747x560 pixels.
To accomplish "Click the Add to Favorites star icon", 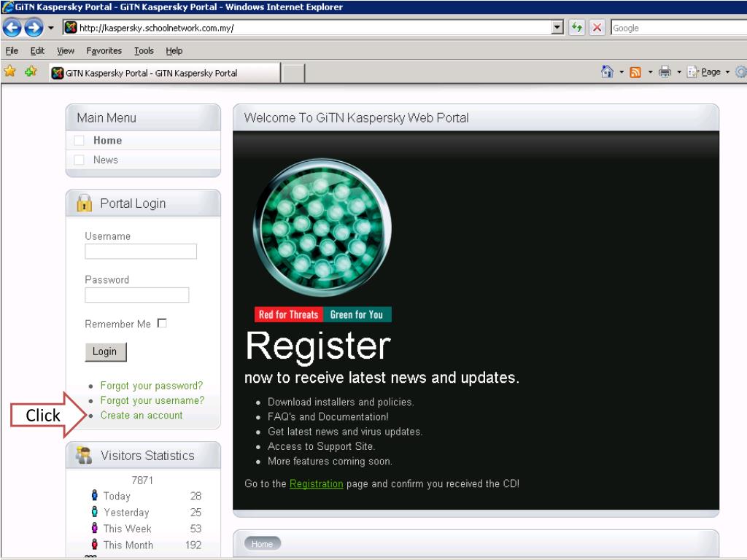I will coord(31,72).
